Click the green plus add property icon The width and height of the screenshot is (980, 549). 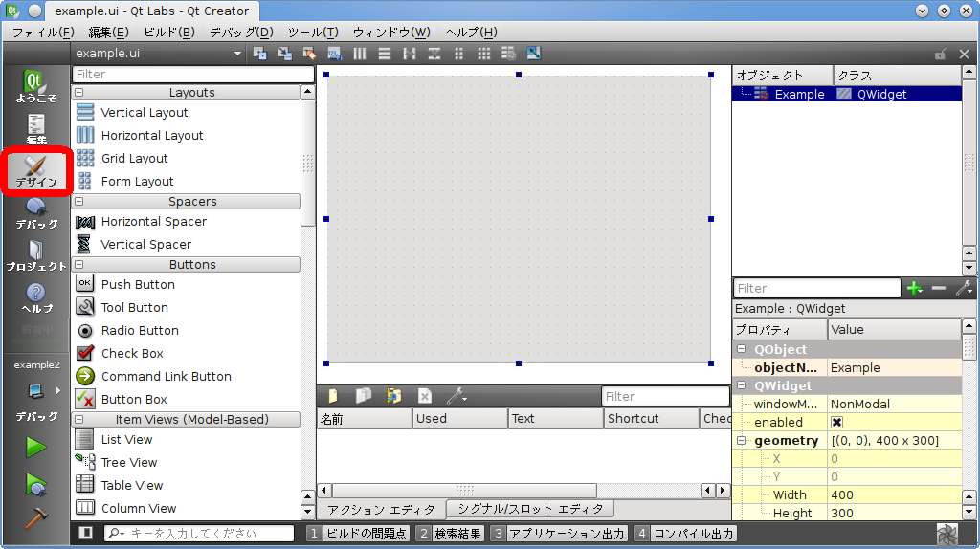point(915,288)
